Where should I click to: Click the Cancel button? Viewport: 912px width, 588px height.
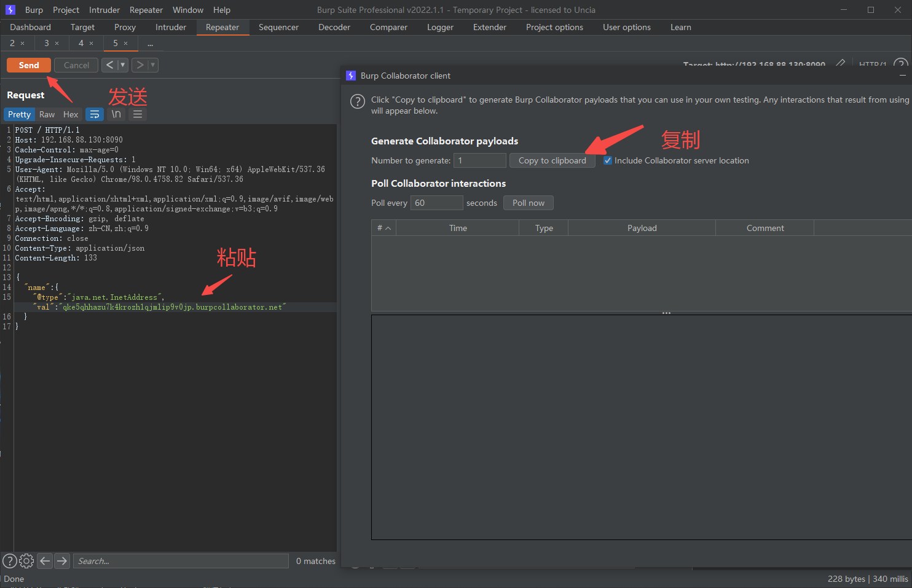(x=76, y=65)
